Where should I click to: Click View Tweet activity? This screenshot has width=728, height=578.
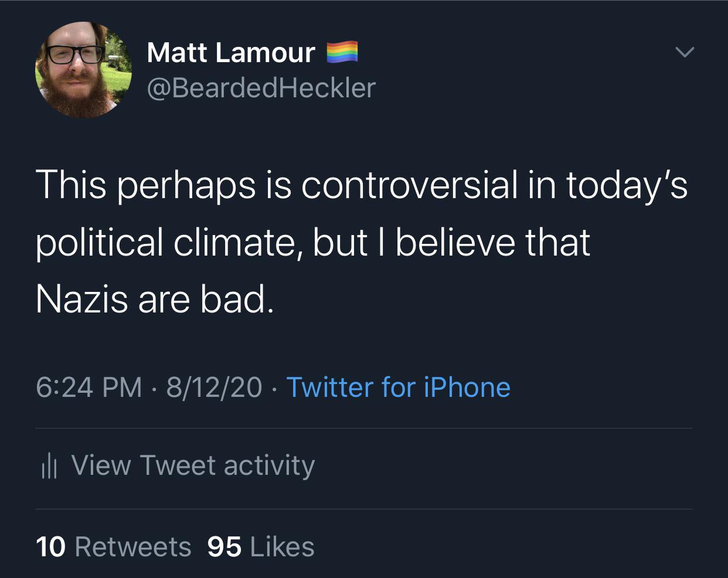click(193, 465)
